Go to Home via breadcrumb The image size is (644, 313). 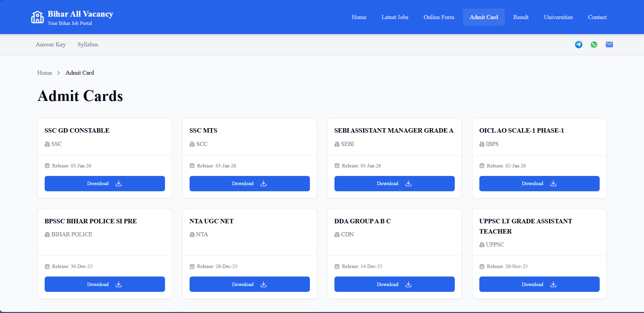pyautogui.click(x=45, y=73)
